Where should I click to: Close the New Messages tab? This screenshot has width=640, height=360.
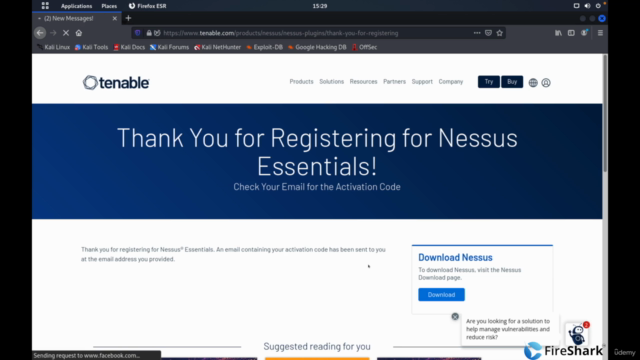pyautogui.click(x=115, y=18)
